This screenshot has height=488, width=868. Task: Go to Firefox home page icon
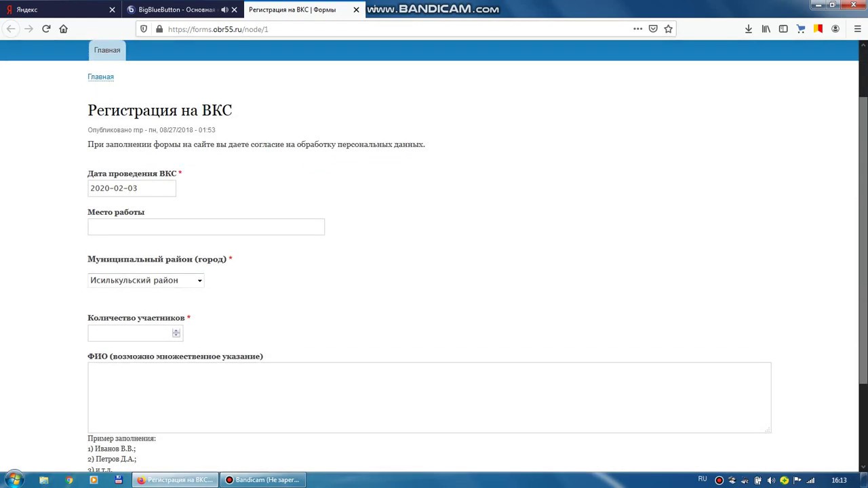pyautogui.click(x=64, y=29)
